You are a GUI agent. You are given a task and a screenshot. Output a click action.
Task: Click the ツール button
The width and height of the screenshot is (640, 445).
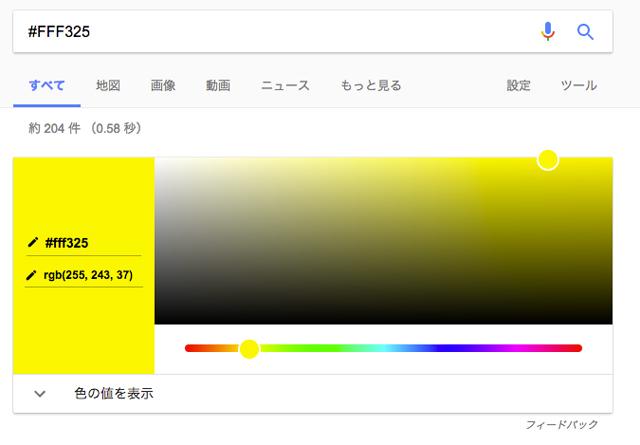coord(579,85)
